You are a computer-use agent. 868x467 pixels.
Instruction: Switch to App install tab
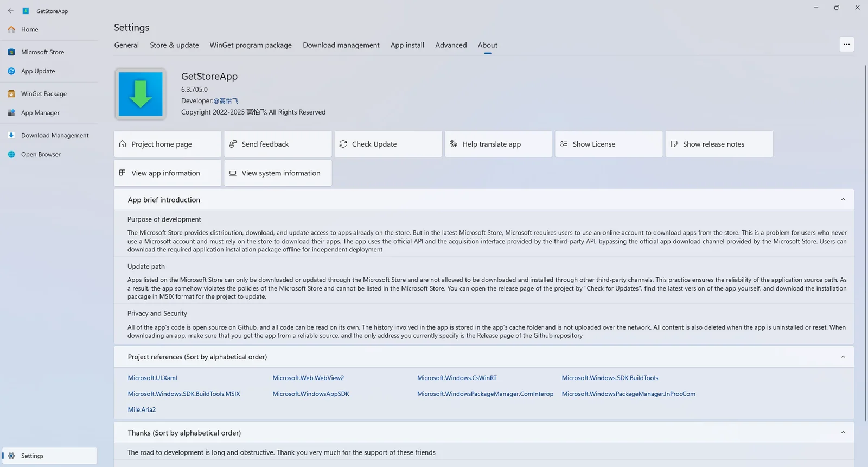(407, 45)
